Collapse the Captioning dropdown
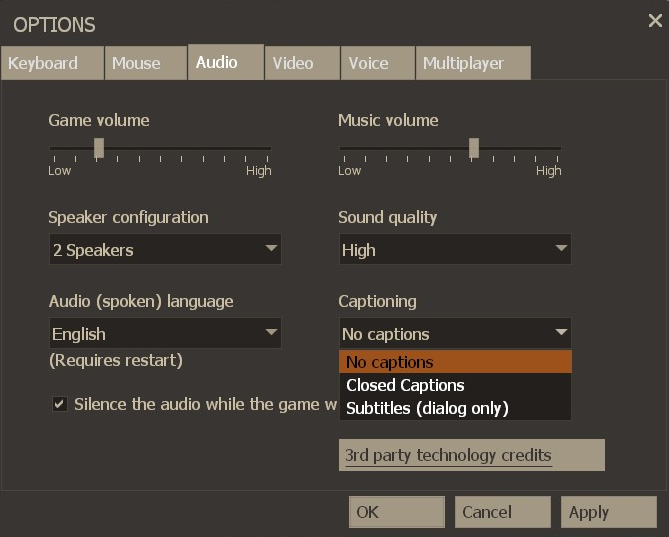The width and height of the screenshot is (669, 537). click(x=455, y=333)
